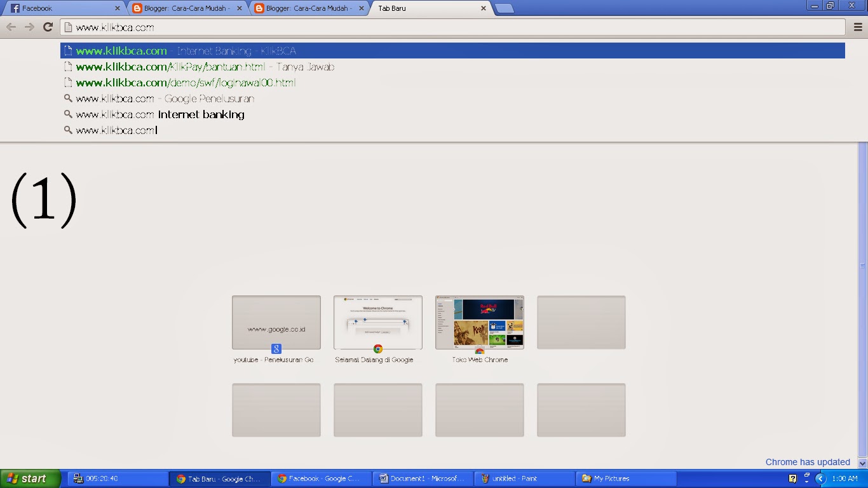The height and width of the screenshot is (488, 868).
Task: Switch to first Blogger Cara-Cara Mudah tab
Action: [x=186, y=8]
